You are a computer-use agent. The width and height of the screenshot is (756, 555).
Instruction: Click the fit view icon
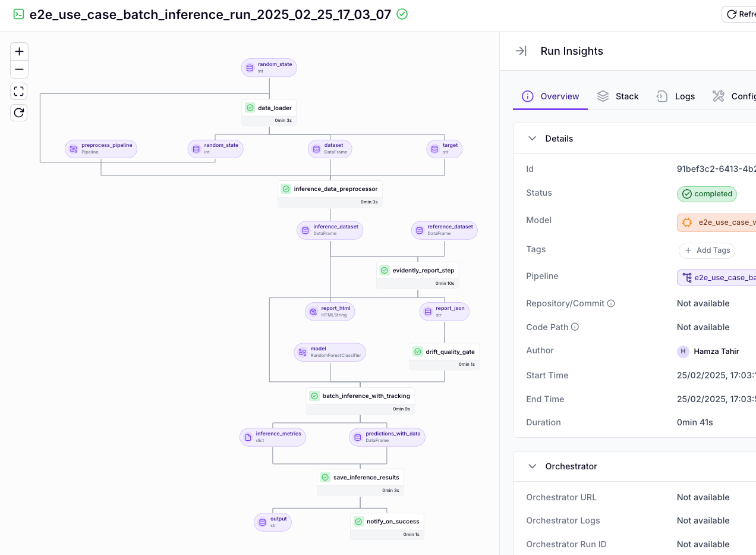[19, 92]
